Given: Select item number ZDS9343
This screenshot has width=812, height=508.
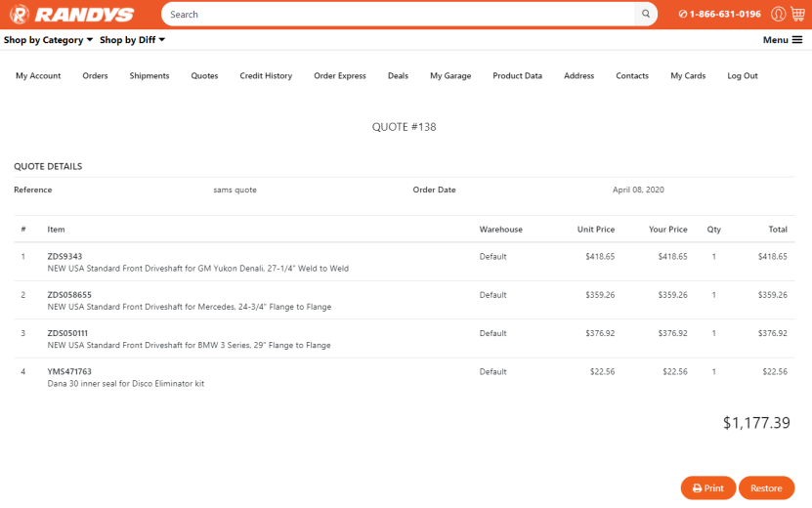Looking at the screenshot, I should pos(64,256).
